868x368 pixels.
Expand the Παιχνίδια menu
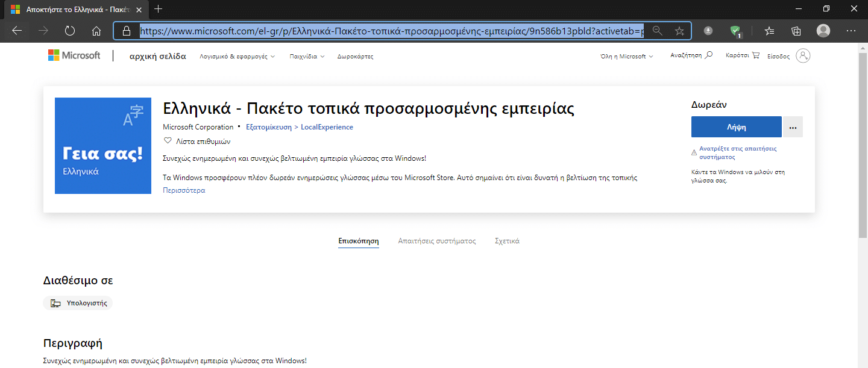(x=307, y=56)
